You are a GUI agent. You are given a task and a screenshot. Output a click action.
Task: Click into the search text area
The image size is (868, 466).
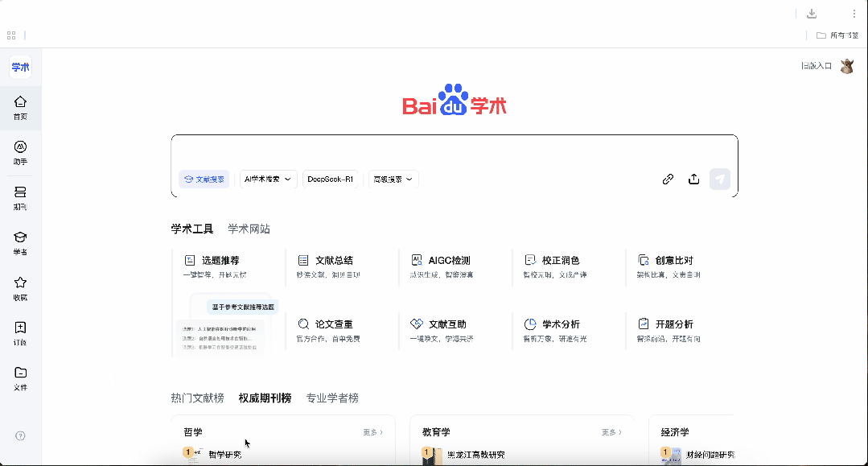454,152
